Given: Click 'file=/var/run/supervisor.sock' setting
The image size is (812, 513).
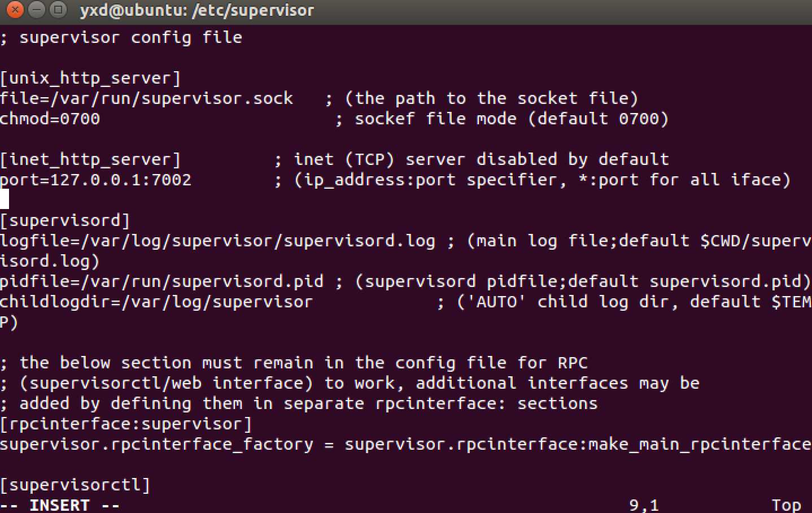Looking at the screenshot, I should (x=147, y=98).
